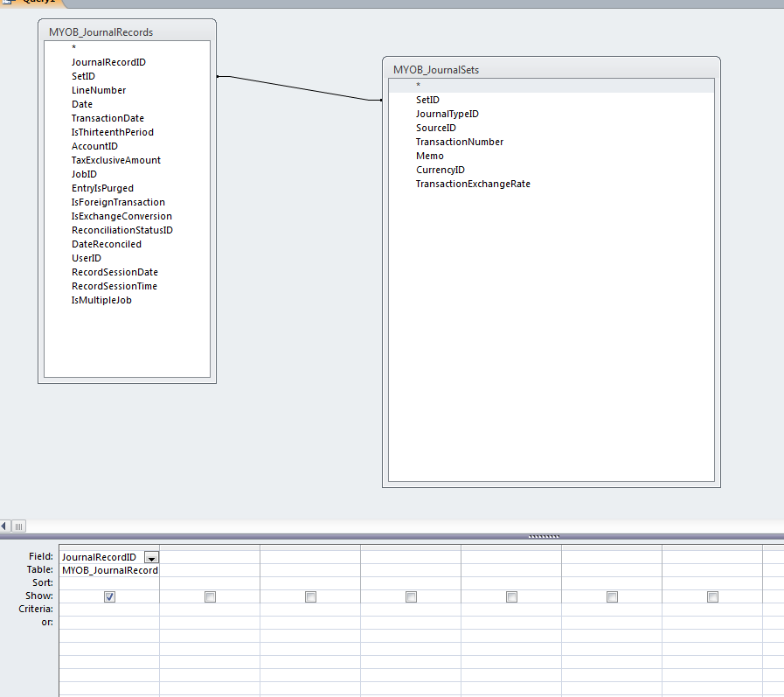Tick the Show checkbox in the third grid column
Screen dimensions: 784x697
(x=310, y=597)
